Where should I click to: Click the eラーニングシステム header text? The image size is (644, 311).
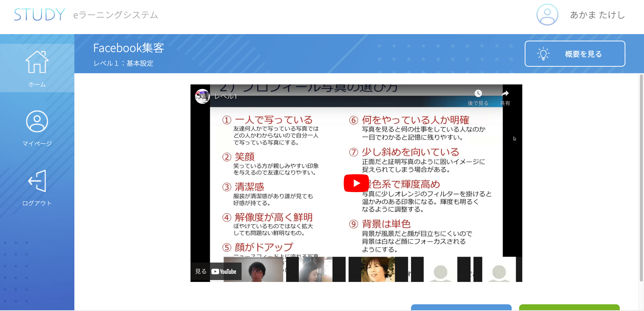(116, 15)
